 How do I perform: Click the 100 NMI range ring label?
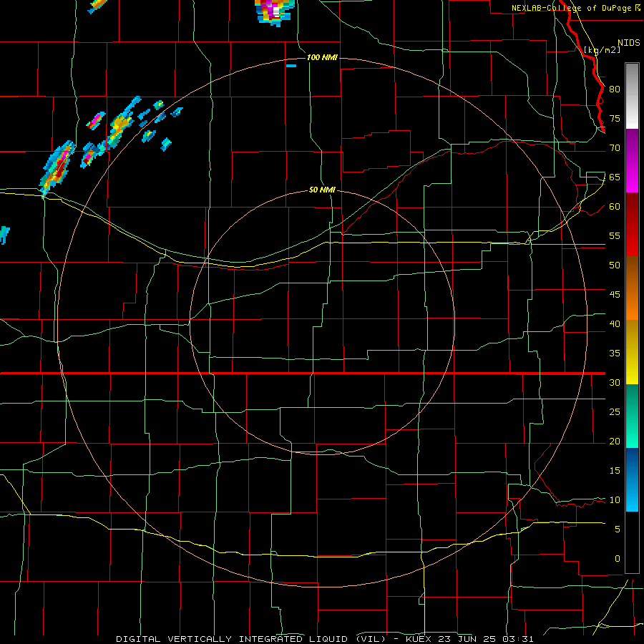[322, 57]
